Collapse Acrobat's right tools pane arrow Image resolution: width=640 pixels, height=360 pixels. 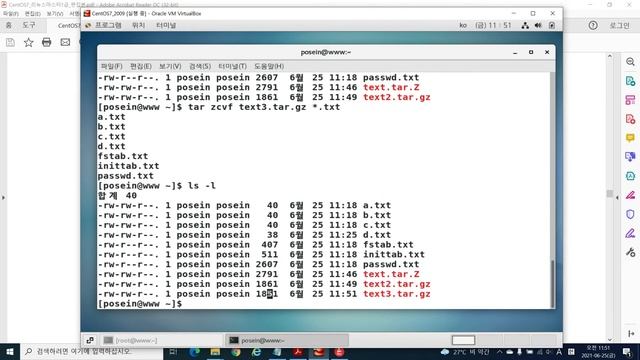617,198
